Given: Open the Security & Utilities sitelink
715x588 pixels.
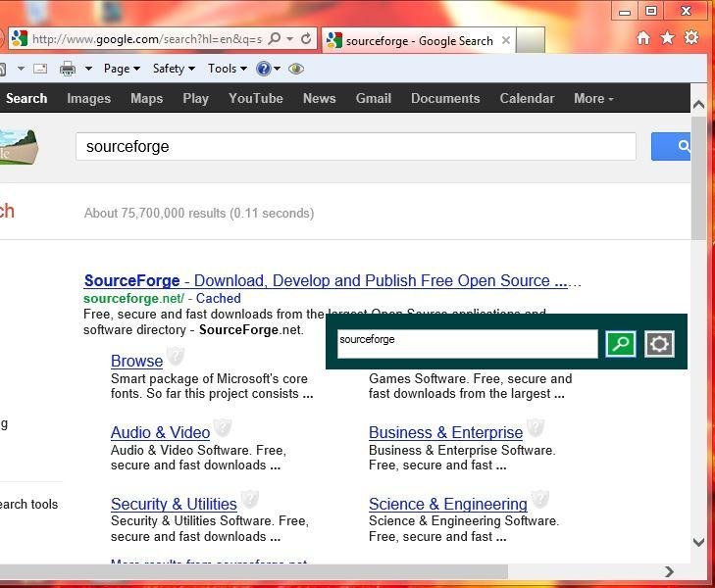Looking at the screenshot, I should pos(174,504).
